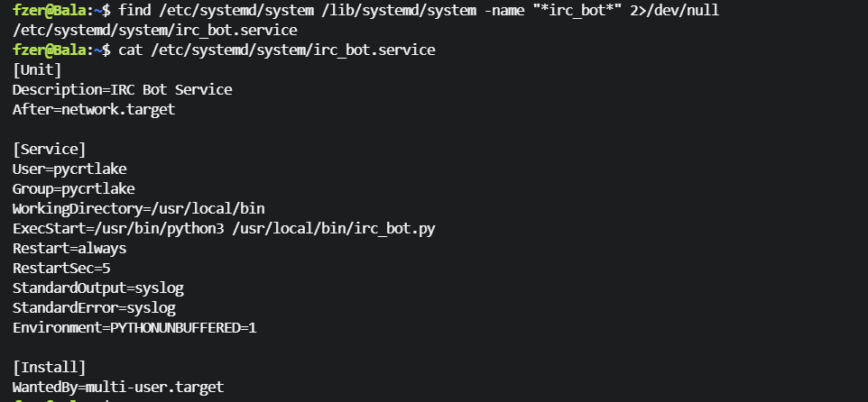Click the fzer@Bala prompt before the cat command

[x=56, y=50]
